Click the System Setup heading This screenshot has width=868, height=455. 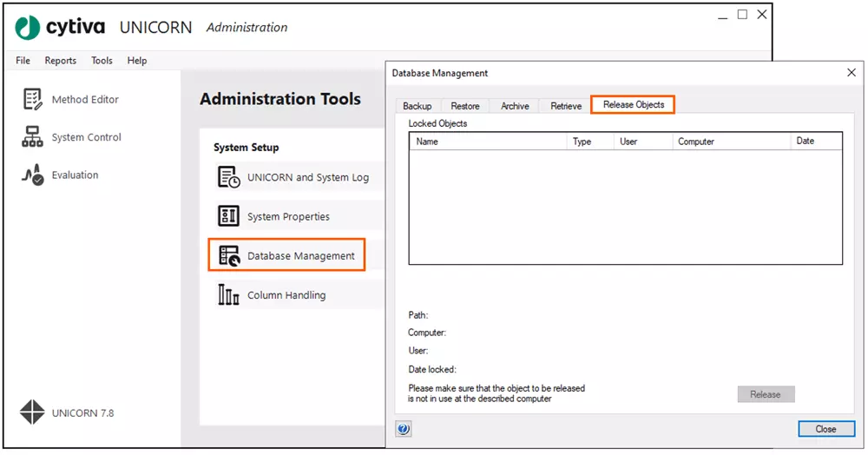[x=247, y=148]
